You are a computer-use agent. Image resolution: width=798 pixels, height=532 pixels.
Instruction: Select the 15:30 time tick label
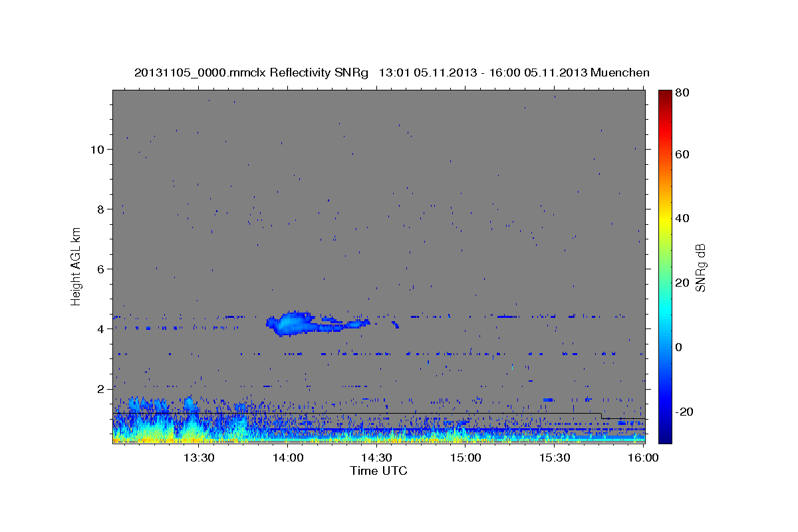click(555, 458)
